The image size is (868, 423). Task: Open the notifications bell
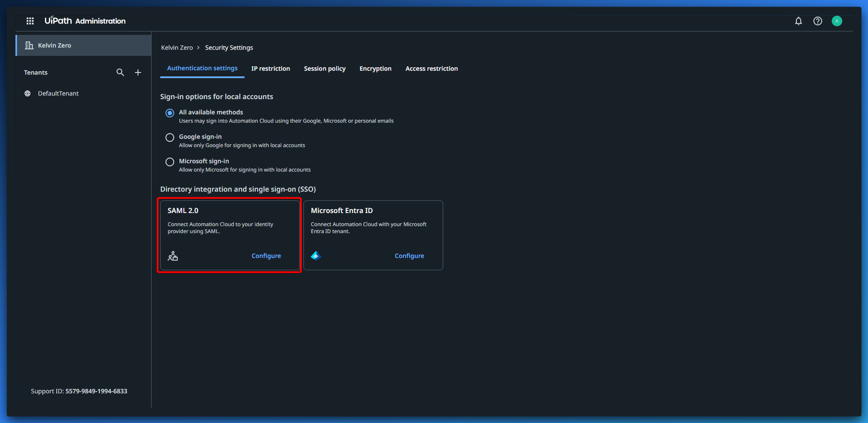(799, 21)
